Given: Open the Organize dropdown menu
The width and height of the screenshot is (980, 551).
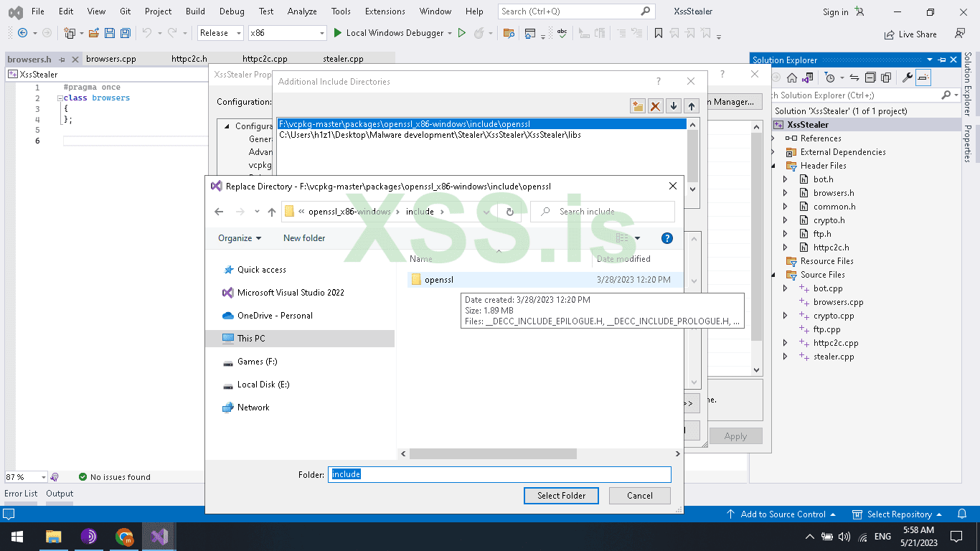Looking at the screenshot, I should pos(240,238).
